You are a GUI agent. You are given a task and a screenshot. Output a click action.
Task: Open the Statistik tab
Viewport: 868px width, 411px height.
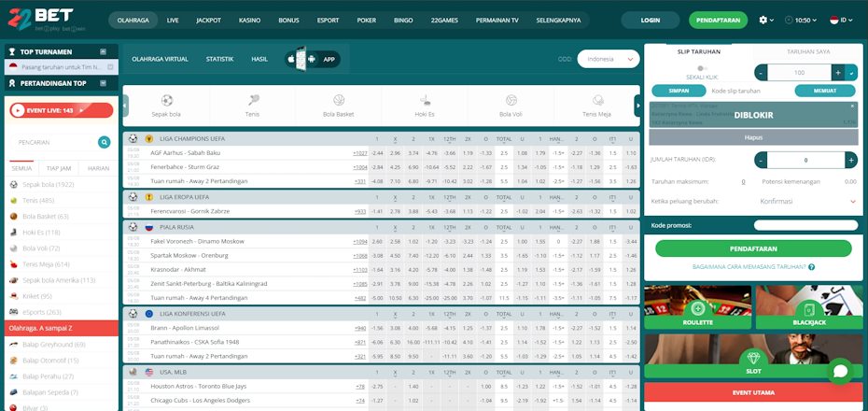point(219,59)
